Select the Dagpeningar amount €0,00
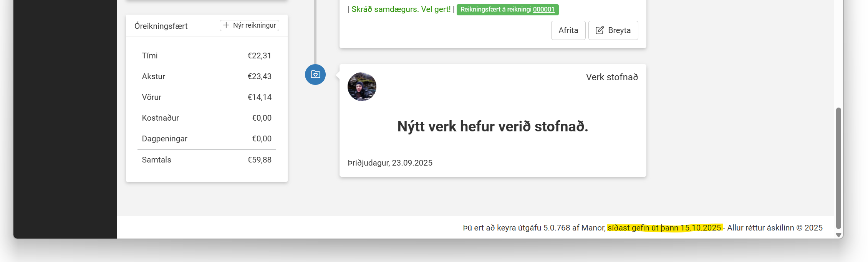The width and height of the screenshot is (868, 262). coord(262,139)
